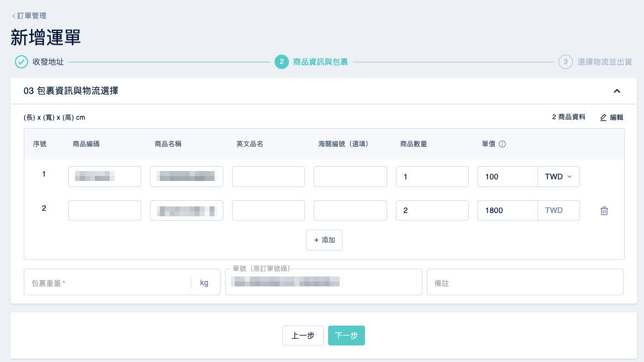
Task: Click the 上一步 button
Action: coord(303,336)
